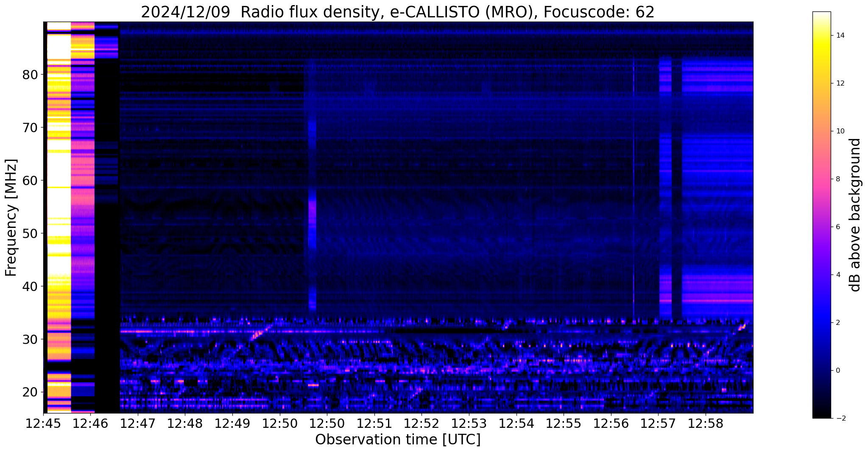Pick the colorbar tick labeled 0
Image resolution: width=868 pixels, height=452 pixels.
838,371
